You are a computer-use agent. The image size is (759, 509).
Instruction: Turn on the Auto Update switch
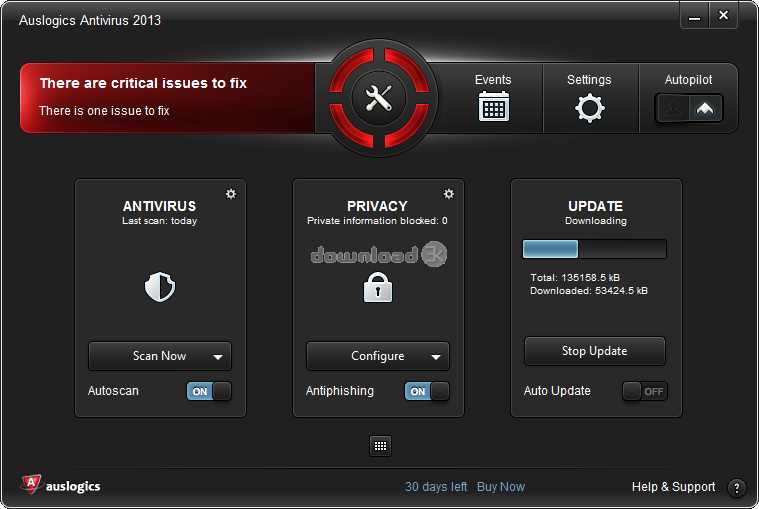[645, 391]
